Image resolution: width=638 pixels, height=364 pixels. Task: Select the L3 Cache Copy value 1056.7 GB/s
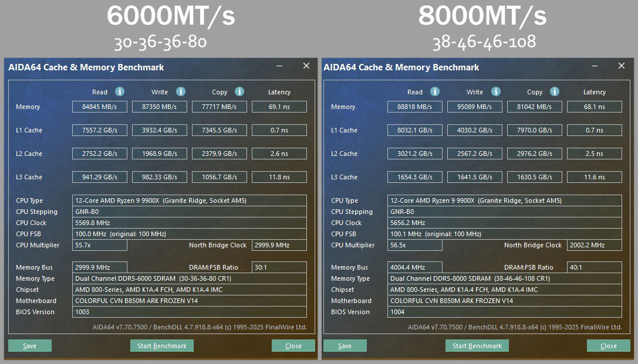click(220, 177)
